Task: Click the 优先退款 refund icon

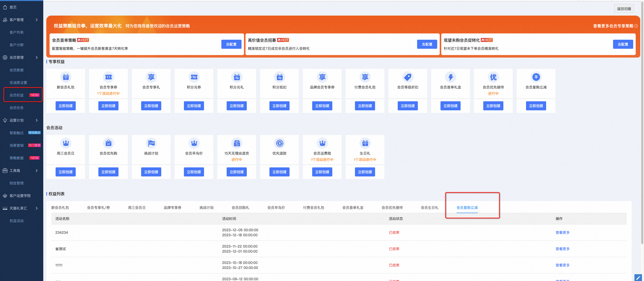Action: point(279,143)
